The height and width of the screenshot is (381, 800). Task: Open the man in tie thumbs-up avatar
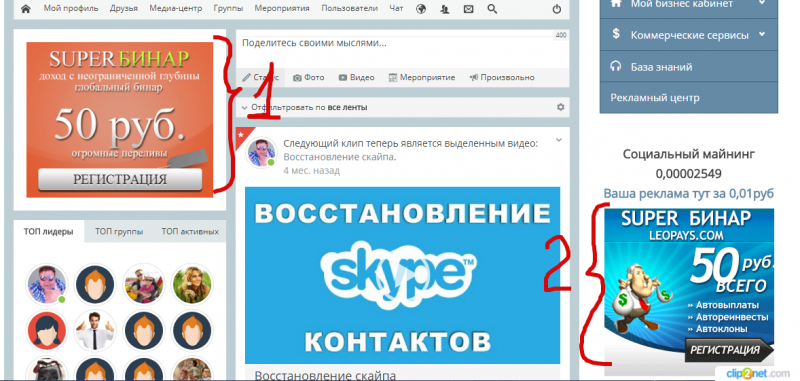(x=95, y=331)
